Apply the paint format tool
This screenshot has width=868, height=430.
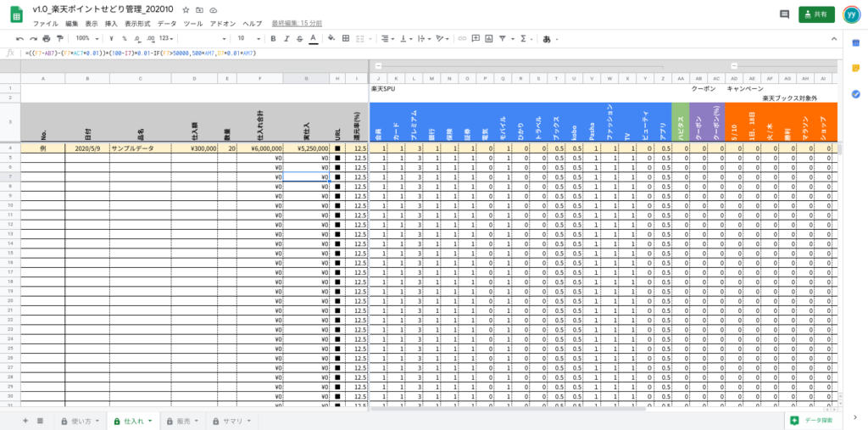[59, 38]
